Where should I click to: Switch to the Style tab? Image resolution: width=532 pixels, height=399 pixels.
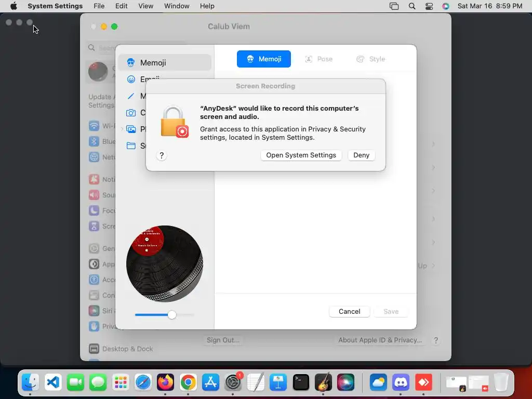click(370, 59)
